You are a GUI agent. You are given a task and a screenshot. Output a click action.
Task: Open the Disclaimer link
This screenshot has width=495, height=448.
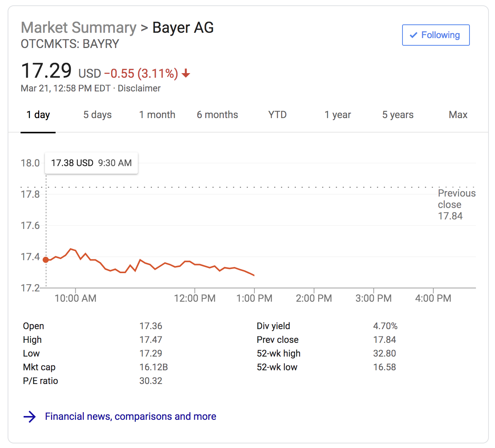(139, 88)
